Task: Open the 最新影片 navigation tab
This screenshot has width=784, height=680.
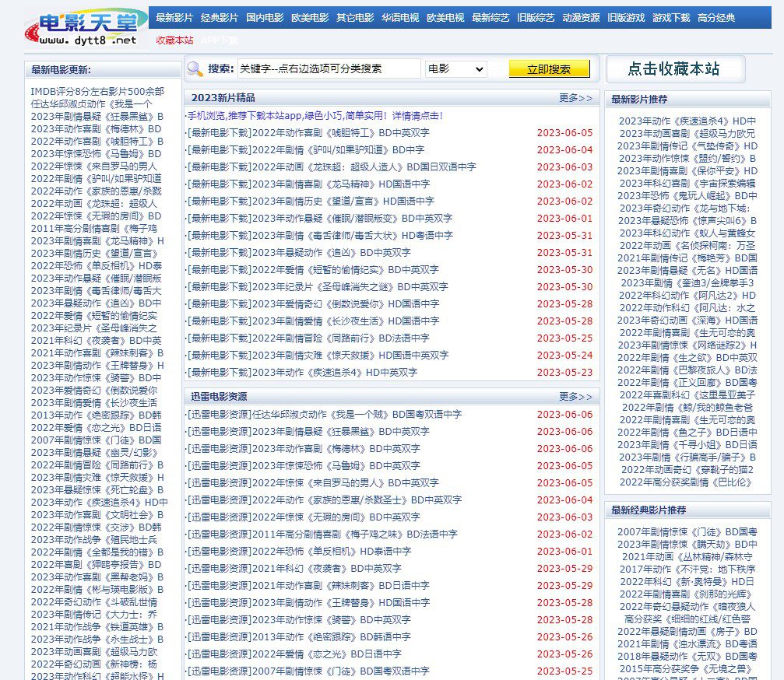Action: click(174, 17)
